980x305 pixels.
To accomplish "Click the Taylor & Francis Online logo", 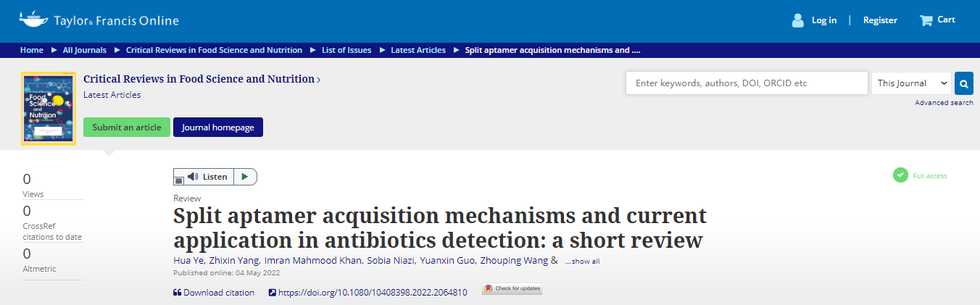I will coord(99,20).
